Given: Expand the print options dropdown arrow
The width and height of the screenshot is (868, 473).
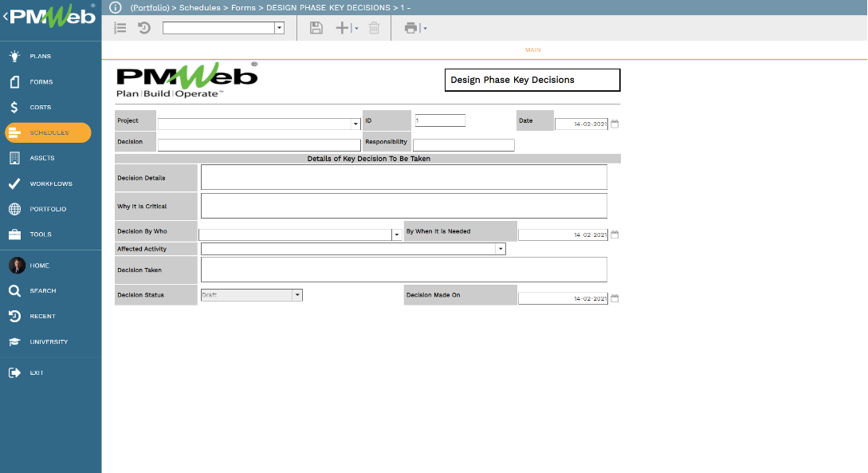Looking at the screenshot, I should click(x=425, y=28).
